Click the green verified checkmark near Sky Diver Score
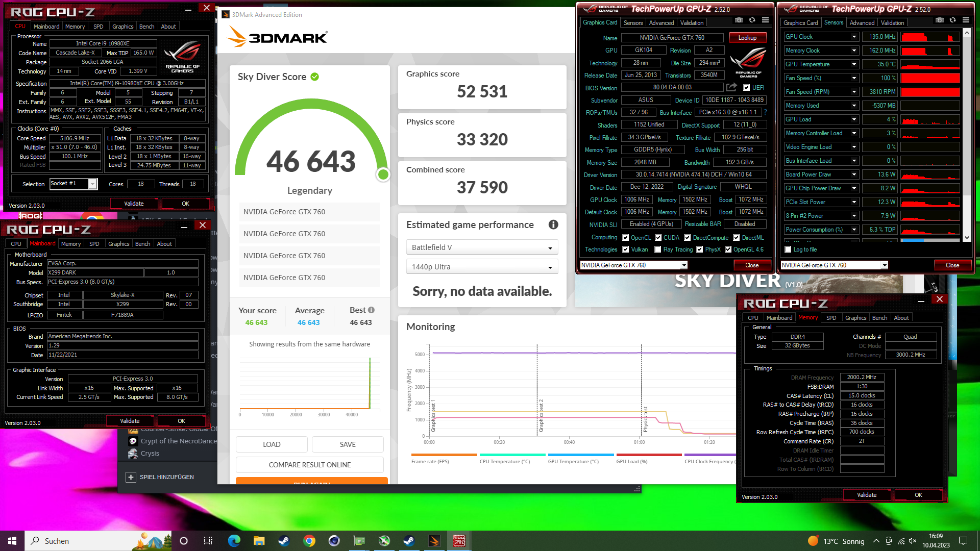 click(x=315, y=77)
